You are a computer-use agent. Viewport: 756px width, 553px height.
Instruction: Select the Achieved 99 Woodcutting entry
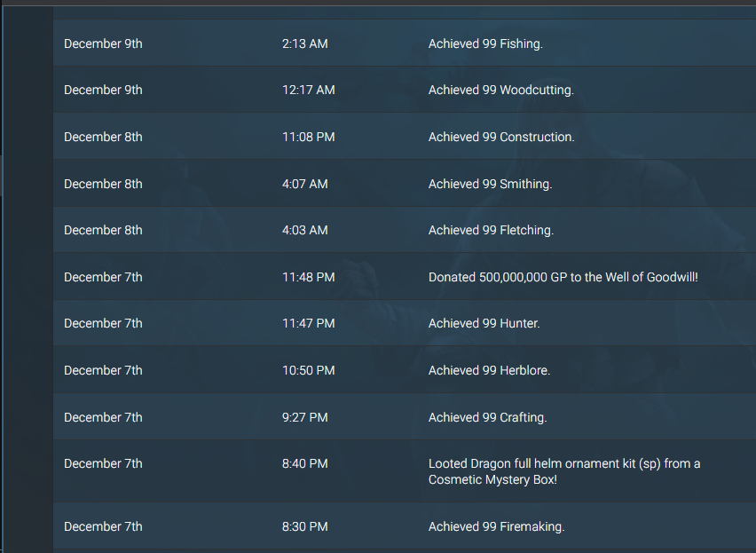(405, 90)
